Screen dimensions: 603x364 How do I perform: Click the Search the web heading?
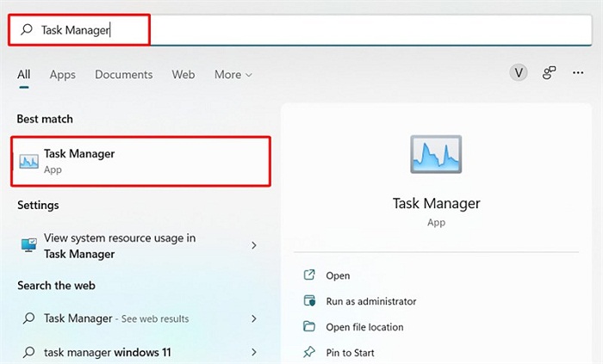pos(56,286)
